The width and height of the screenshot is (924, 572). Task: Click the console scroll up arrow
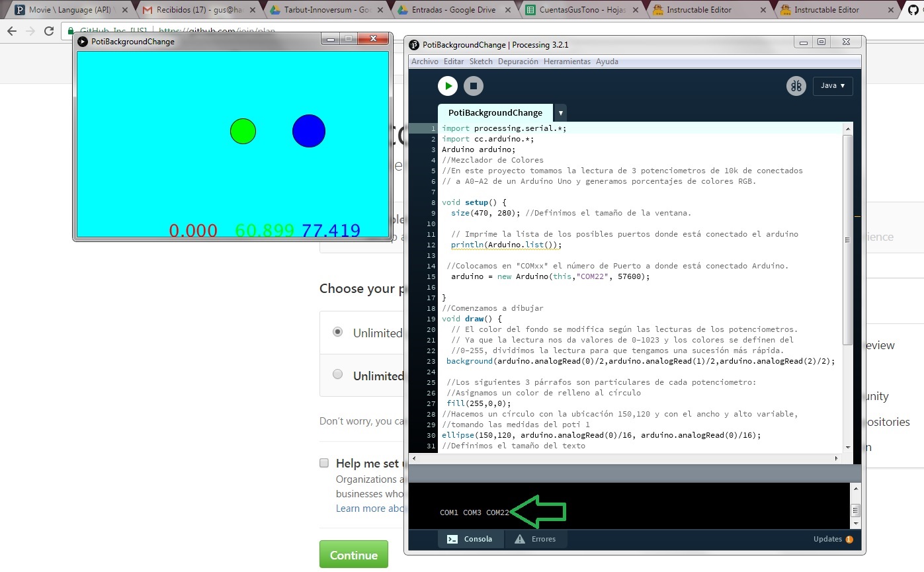tap(855, 490)
